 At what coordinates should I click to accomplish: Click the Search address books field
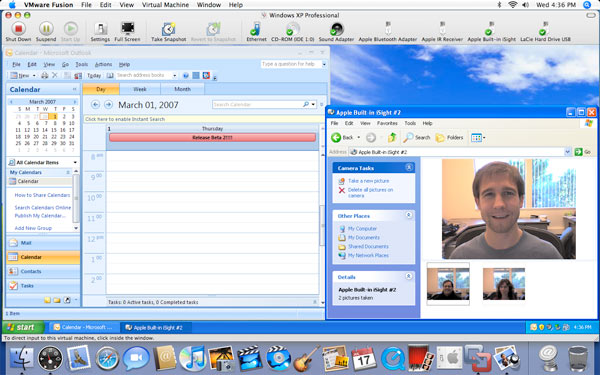144,75
